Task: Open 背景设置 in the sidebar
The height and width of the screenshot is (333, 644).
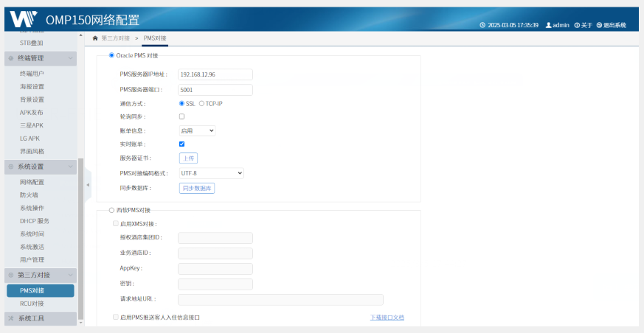Action: [x=32, y=99]
